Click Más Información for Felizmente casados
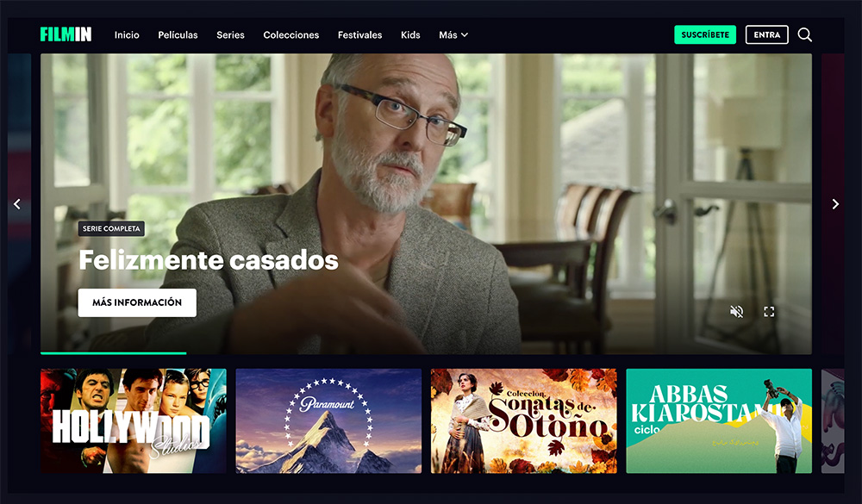 137,302
